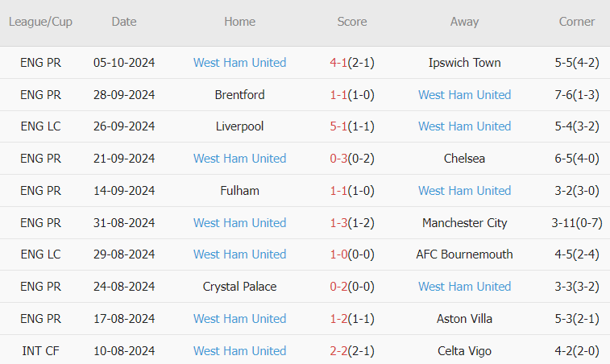Click the Corner column header

point(576,22)
